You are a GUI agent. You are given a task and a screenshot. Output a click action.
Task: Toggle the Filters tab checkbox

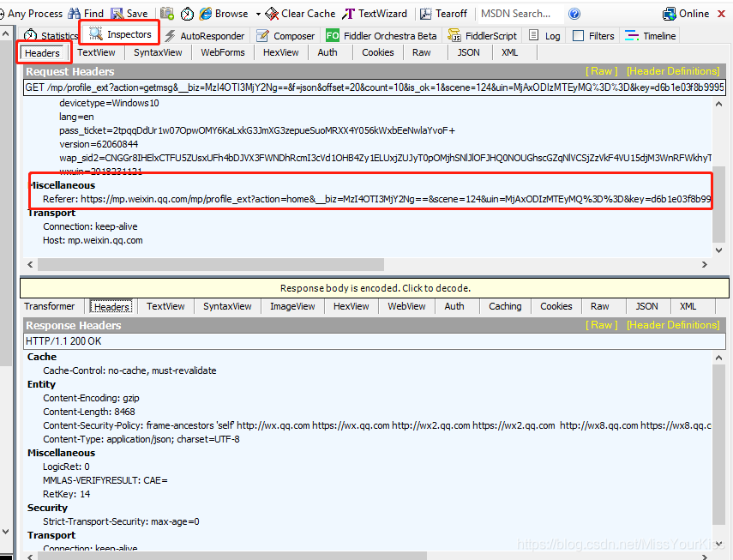(579, 35)
